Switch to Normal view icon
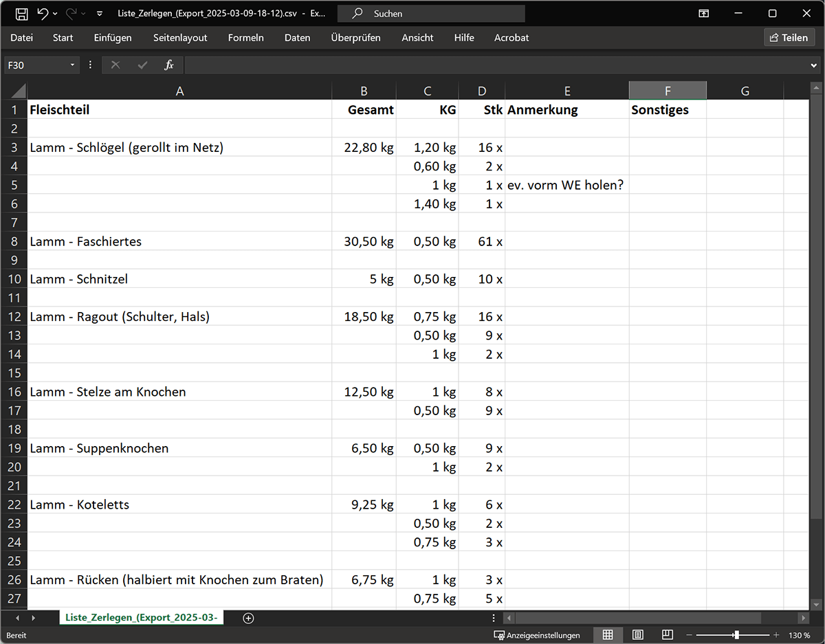This screenshot has width=825, height=644. tap(608, 635)
